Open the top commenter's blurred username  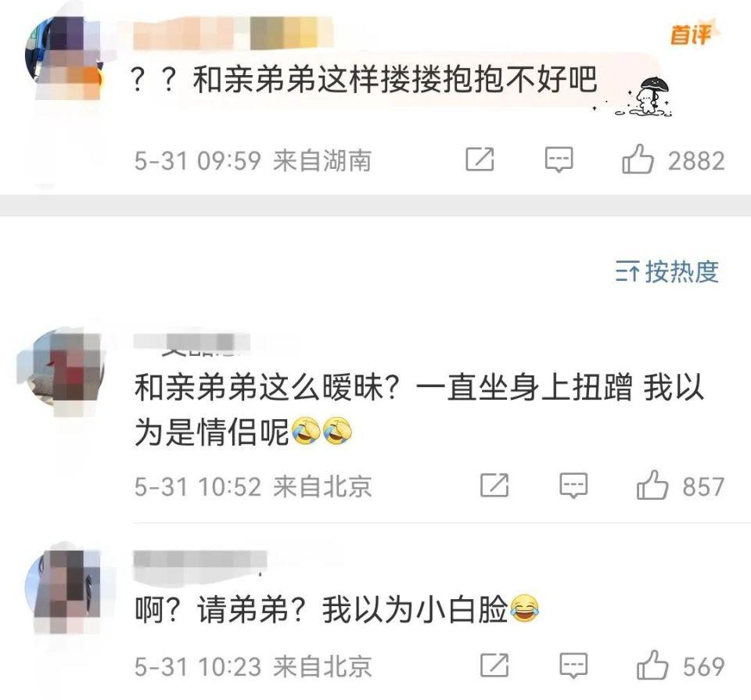point(233,33)
